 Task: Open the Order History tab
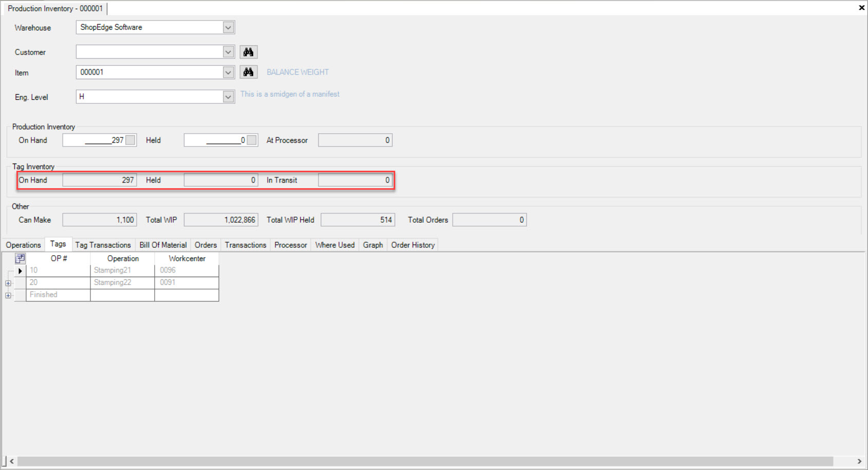pyautogui.click(x=413, y=245)
